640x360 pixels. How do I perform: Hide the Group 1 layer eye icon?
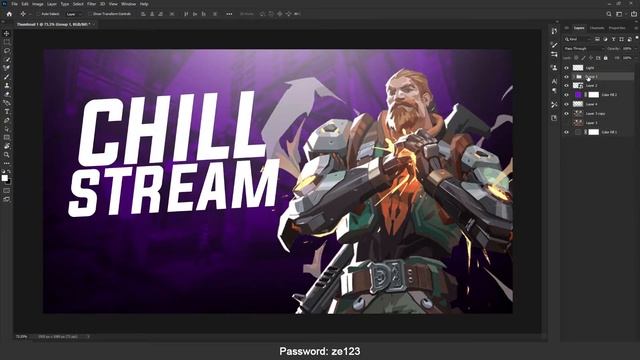567,77
